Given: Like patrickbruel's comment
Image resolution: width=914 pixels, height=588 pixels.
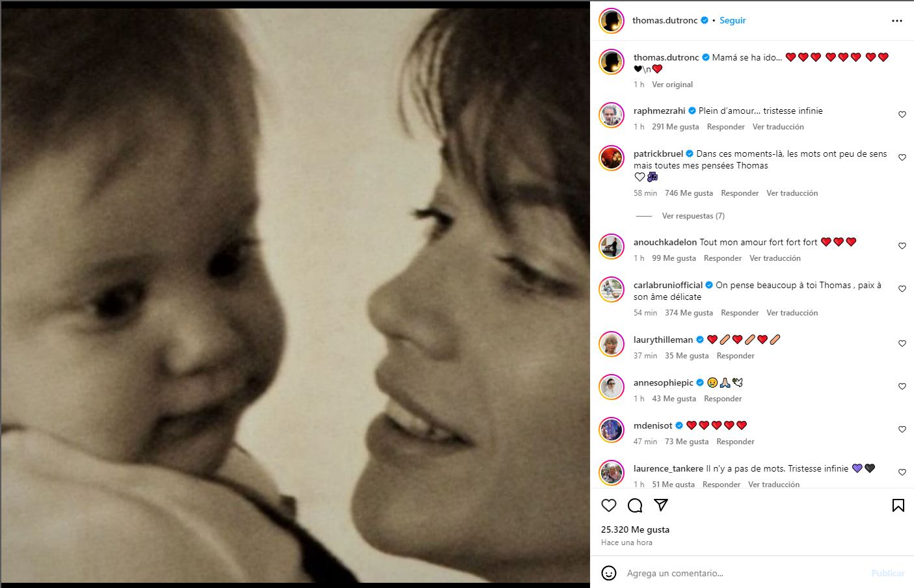Looking at the screenshot, I should tap(902, 157).
